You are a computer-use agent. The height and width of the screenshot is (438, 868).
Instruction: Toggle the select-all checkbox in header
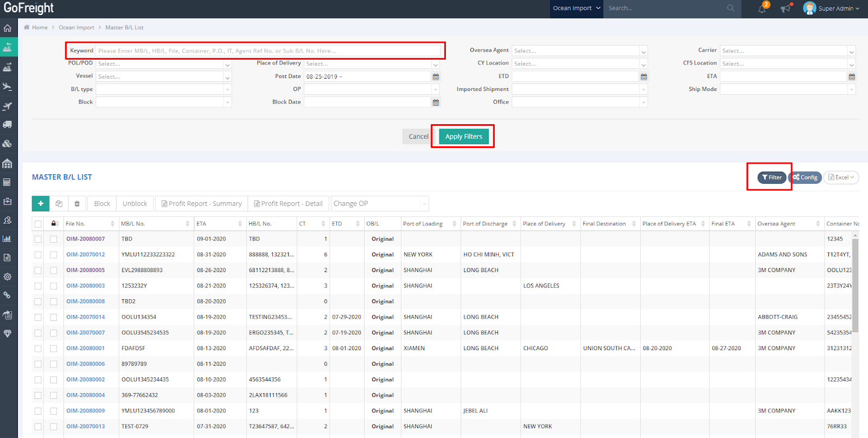click(38, 224)
